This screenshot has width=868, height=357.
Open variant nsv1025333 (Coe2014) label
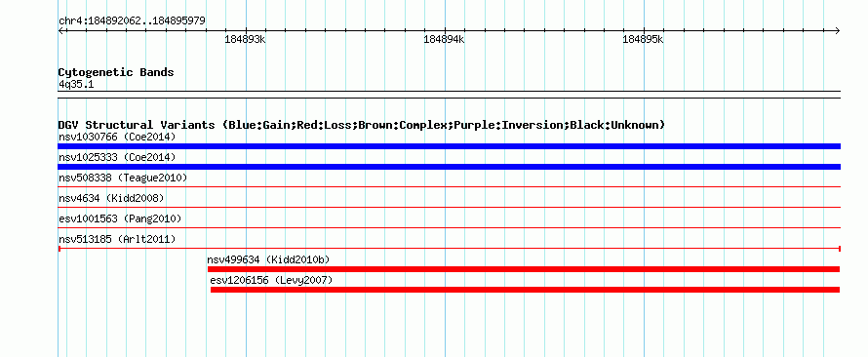click(117, 157)
